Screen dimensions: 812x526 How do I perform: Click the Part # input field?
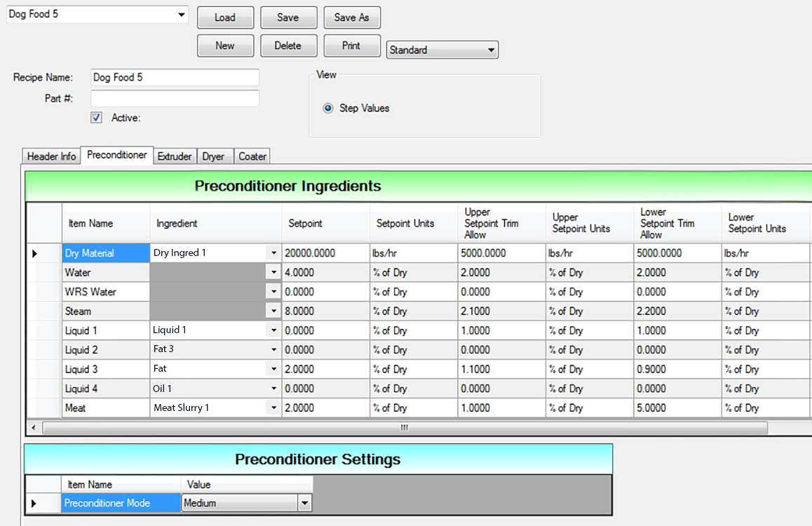pos(175,98)
